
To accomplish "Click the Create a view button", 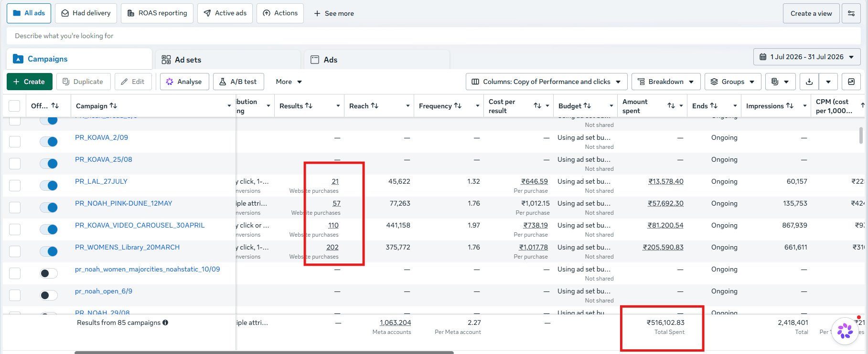I will [x=811, y=13].
